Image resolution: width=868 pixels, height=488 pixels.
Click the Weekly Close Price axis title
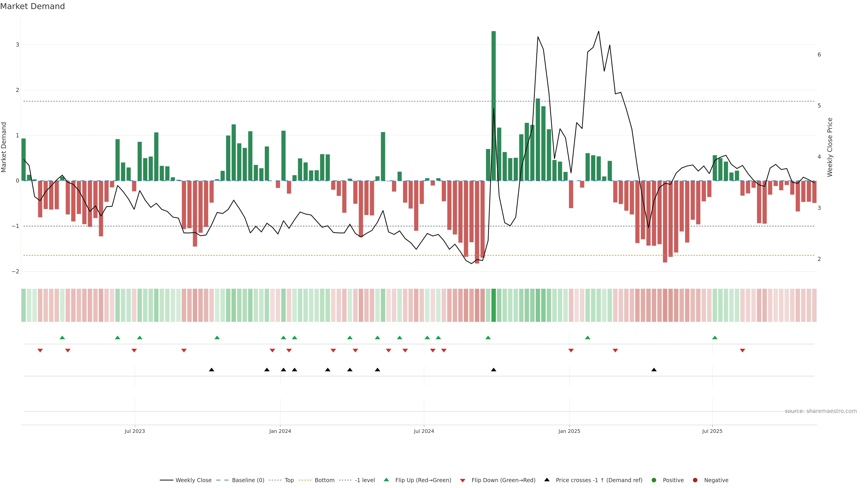pyautogui.click(x=830, y=147)
